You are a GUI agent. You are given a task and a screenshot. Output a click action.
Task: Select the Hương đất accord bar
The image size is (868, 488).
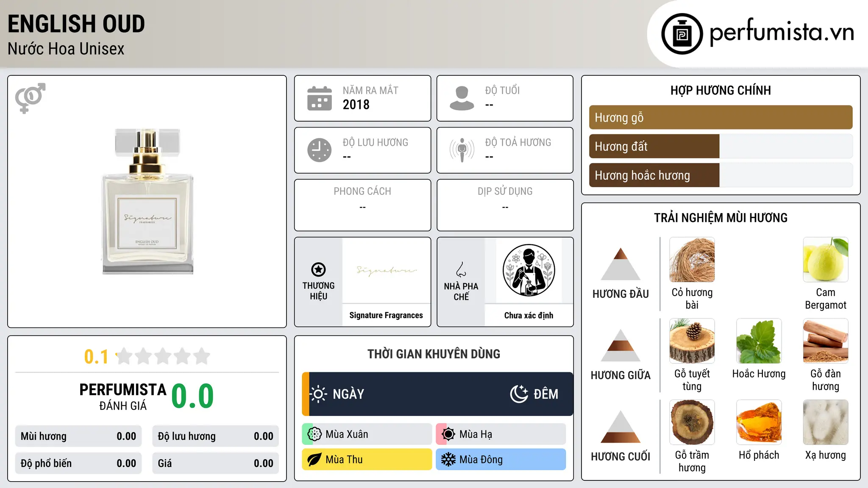[x=721, y=146]
